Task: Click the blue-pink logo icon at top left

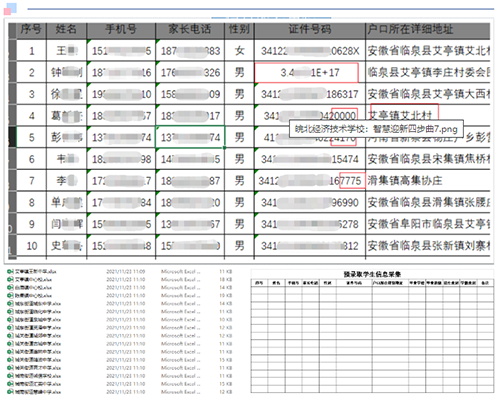Action: pos(10,9)
